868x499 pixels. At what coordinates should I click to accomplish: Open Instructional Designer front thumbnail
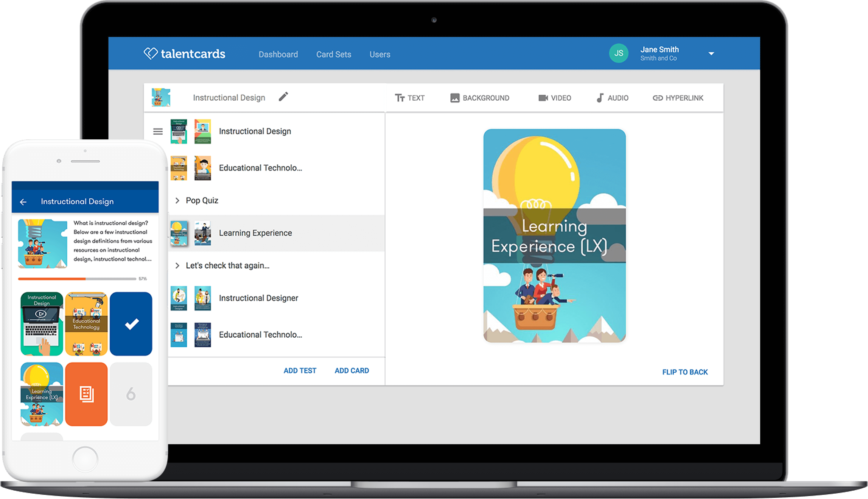tap(179, 298)
